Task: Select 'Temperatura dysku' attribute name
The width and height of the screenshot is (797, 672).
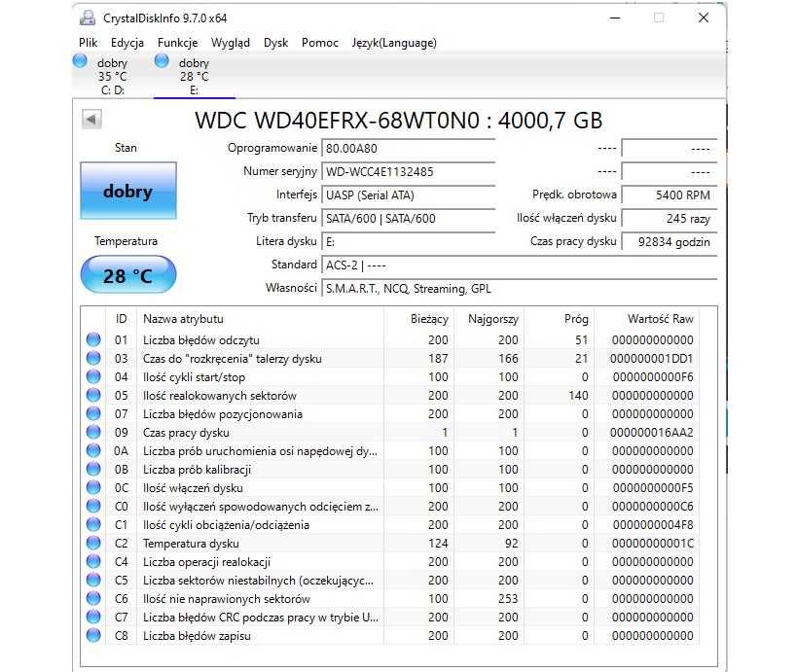Action: [191, 544]
